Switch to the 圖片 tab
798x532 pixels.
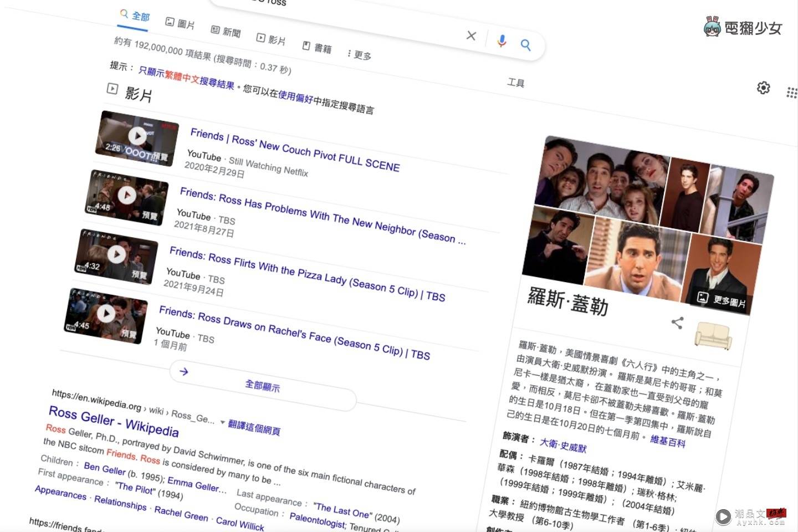pos(180,23)
